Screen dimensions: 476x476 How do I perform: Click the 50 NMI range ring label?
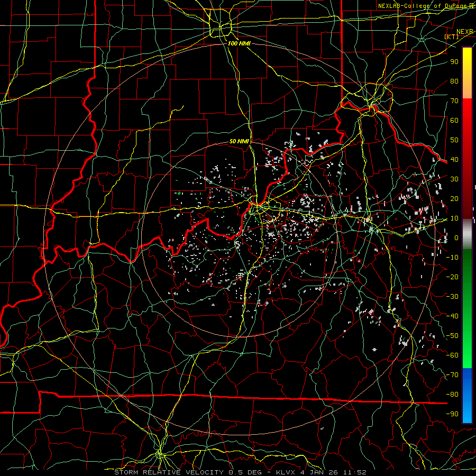(239, 141)
